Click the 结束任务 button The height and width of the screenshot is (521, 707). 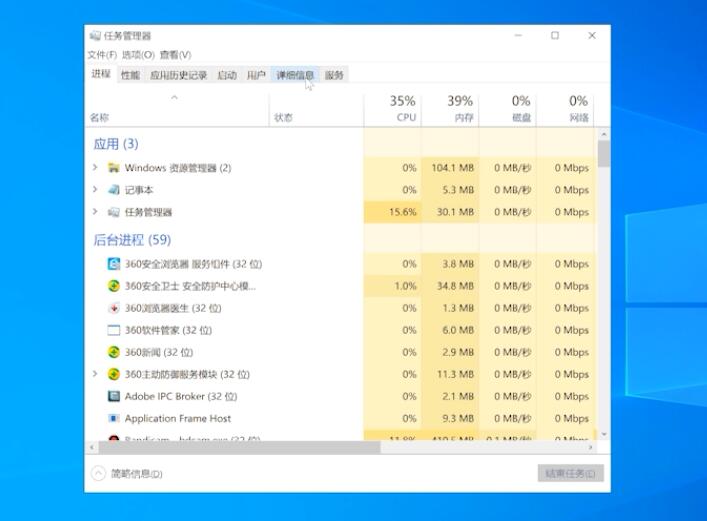tap(570, 474)
